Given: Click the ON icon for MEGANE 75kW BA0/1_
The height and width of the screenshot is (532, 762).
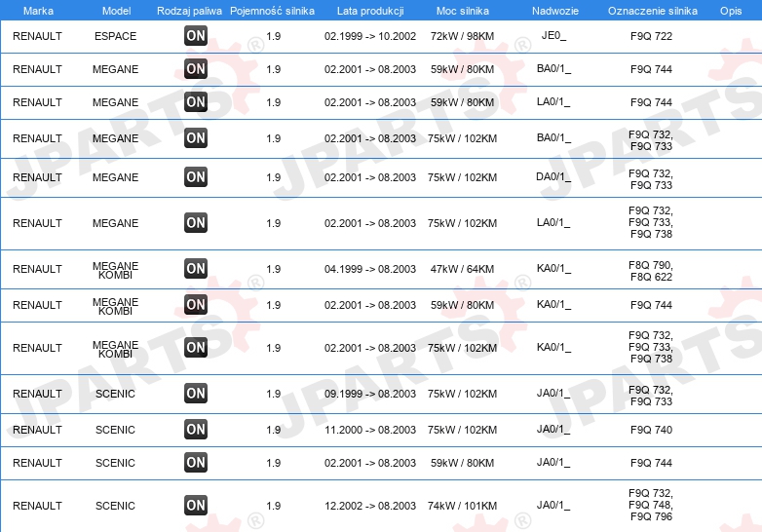Looking at the screenshot, I should click(196, 138).
